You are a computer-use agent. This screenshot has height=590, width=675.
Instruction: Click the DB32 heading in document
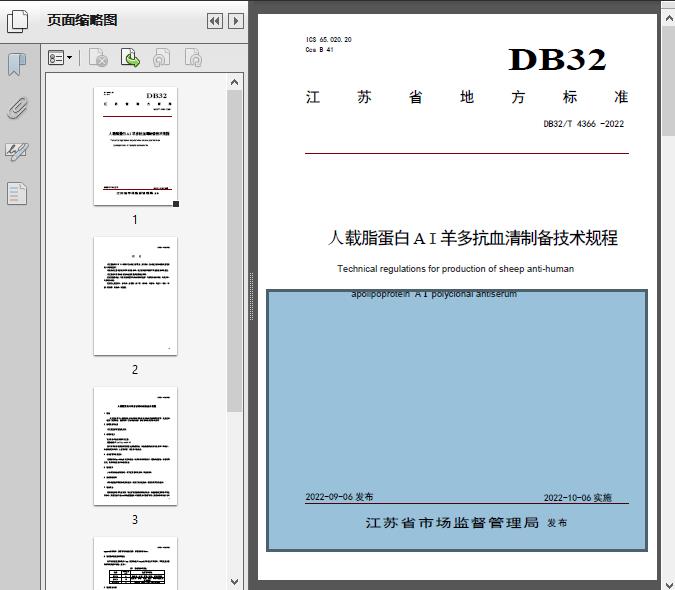point(557,59)
